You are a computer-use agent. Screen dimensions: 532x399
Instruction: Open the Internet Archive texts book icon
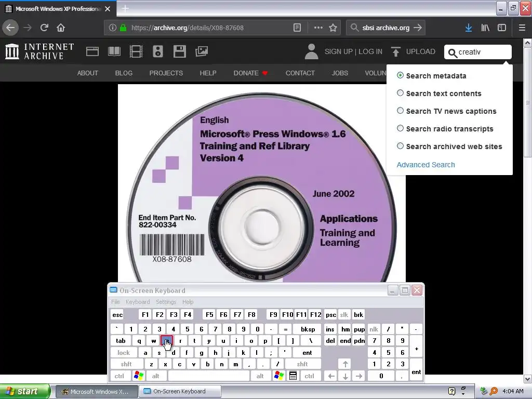click(x=114, y=51)
